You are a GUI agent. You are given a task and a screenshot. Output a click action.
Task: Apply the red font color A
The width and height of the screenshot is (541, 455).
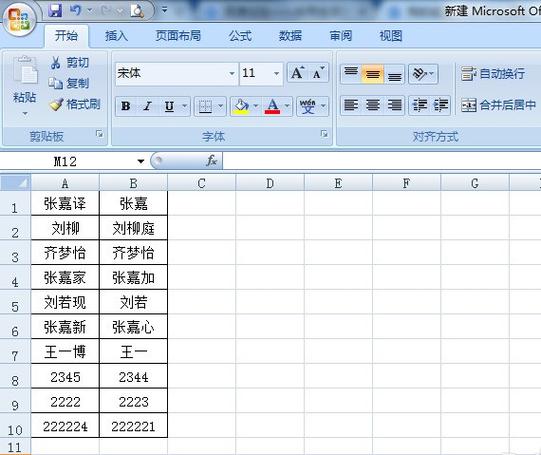(272, 106)
